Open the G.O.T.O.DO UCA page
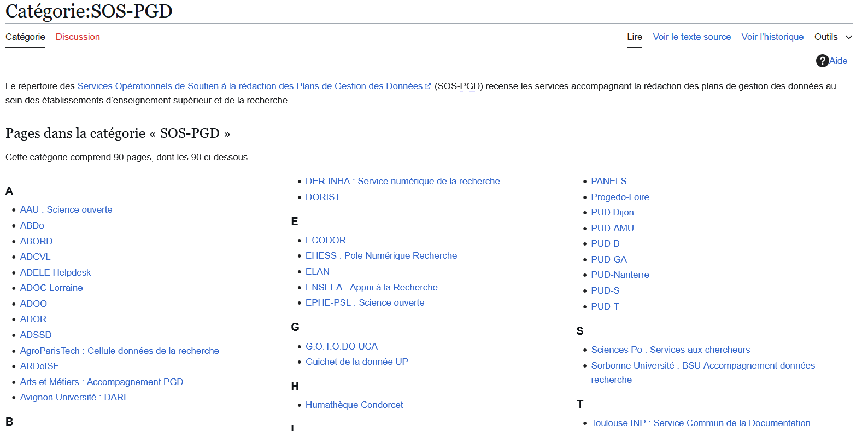 point(341,346)
